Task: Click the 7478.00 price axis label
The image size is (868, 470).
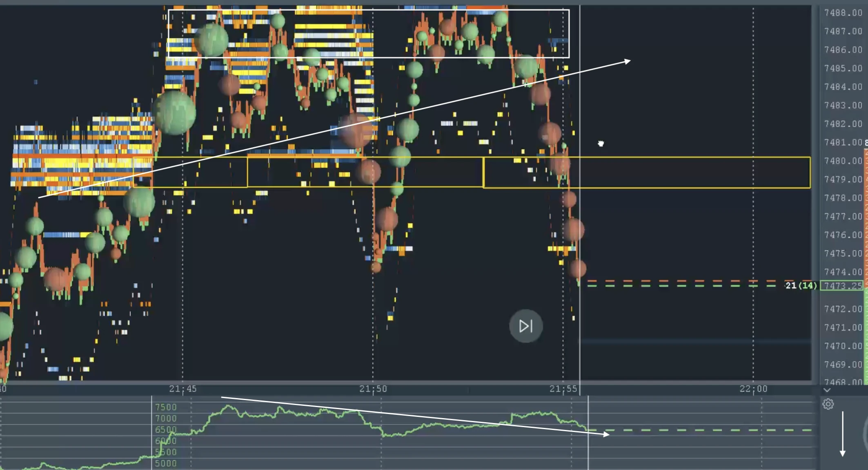Action: click(x=843, y=198)
